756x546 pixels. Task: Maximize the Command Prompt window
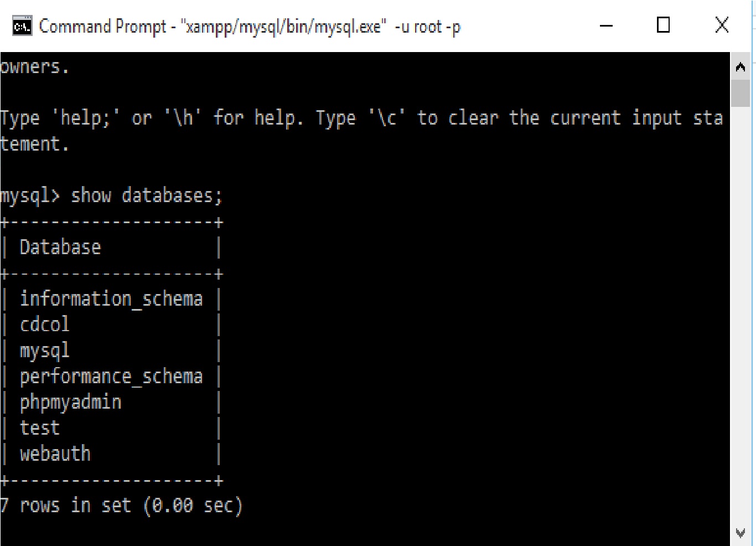662,25
